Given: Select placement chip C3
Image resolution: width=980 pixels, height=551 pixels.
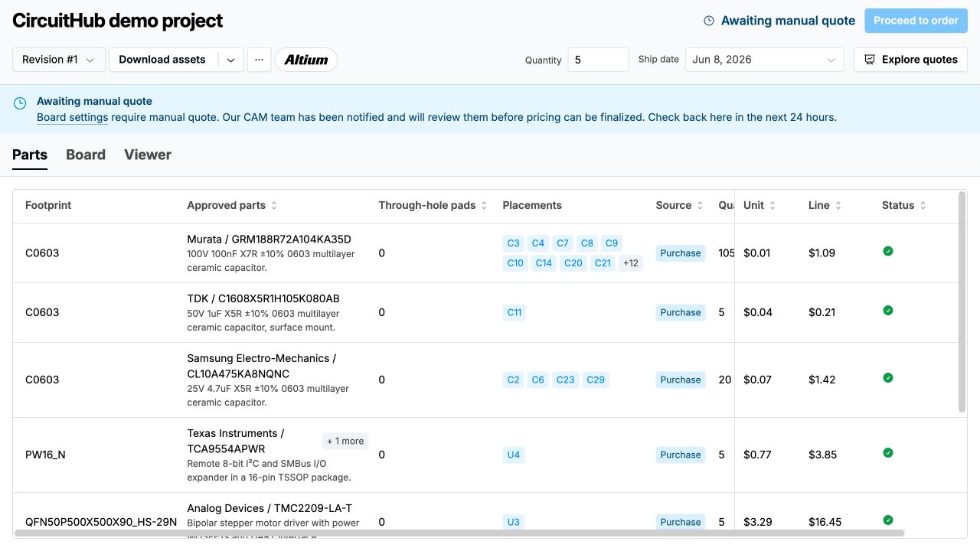Looking at the screenshot, I should point(513,243).
